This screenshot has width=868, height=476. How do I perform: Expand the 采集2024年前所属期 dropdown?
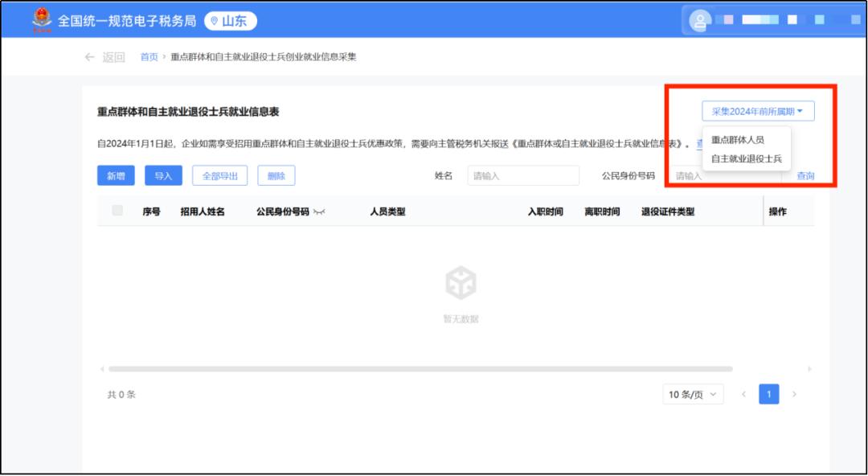click(x=757, y=112)
